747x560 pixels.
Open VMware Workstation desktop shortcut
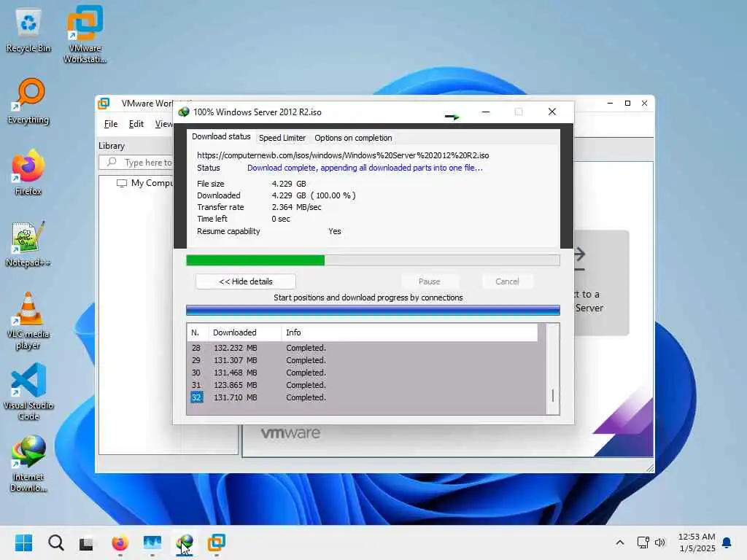click(85, 34)
